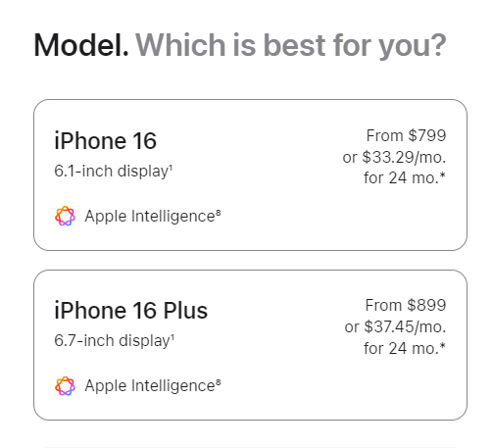Open footnote 8 on iPhone 16 Apple Intelligence
Image resolution: width=492 pixels, height=448 pixels.
pos(219,212)
